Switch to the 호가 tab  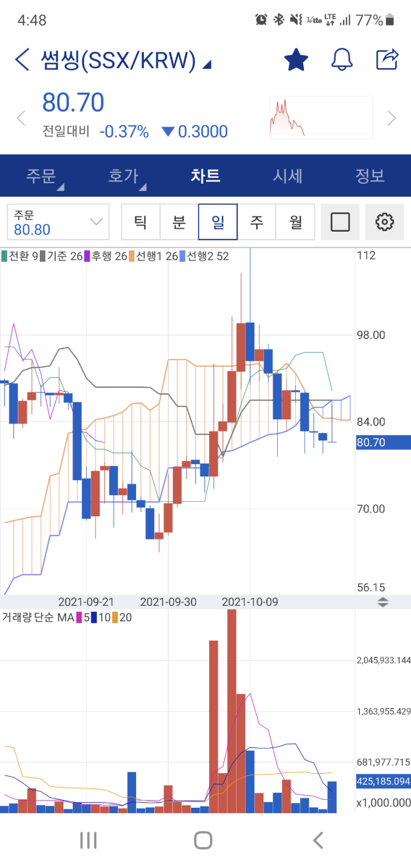tap(123, 176)
